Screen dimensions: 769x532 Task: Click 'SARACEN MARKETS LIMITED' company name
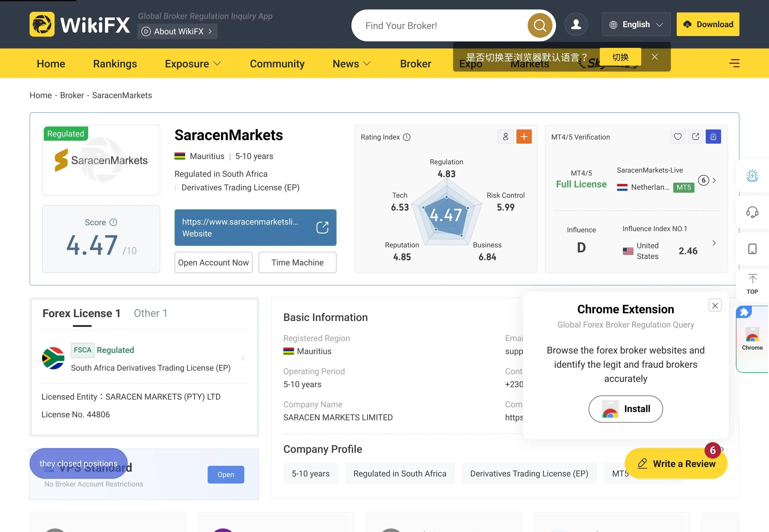(338, 417)
